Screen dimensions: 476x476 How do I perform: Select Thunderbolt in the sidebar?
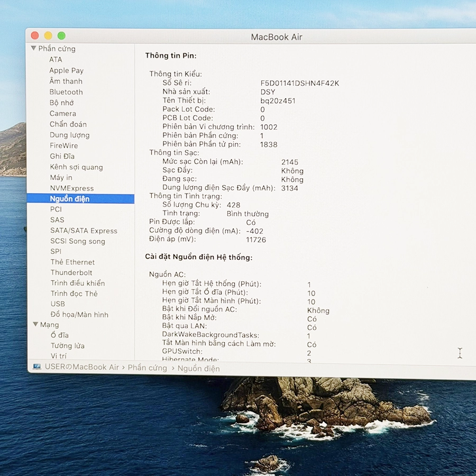[71, 273]
